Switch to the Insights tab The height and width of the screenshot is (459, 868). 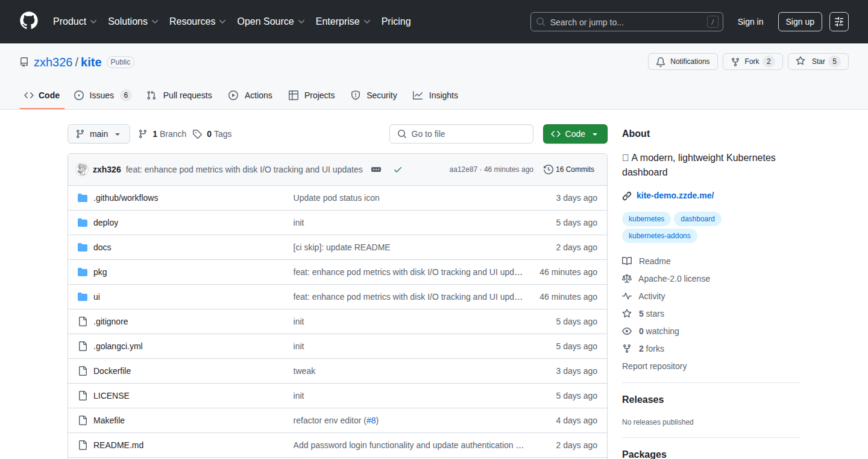435,95
